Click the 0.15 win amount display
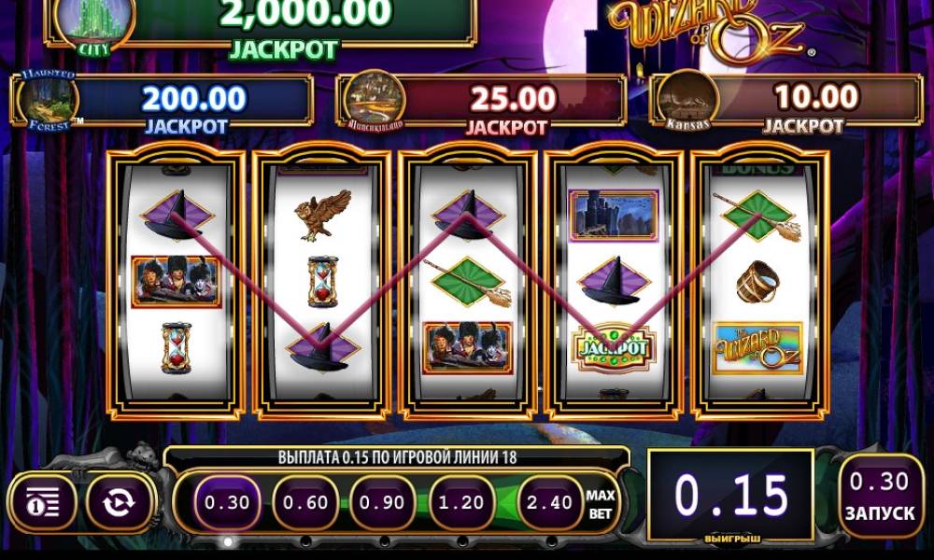 click(x=731, y=495)
